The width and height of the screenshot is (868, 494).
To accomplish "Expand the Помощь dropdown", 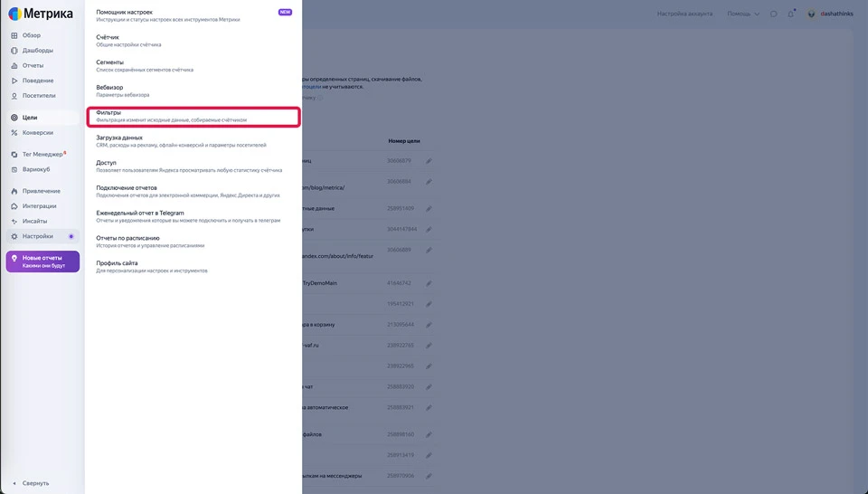I will [742, 14].
